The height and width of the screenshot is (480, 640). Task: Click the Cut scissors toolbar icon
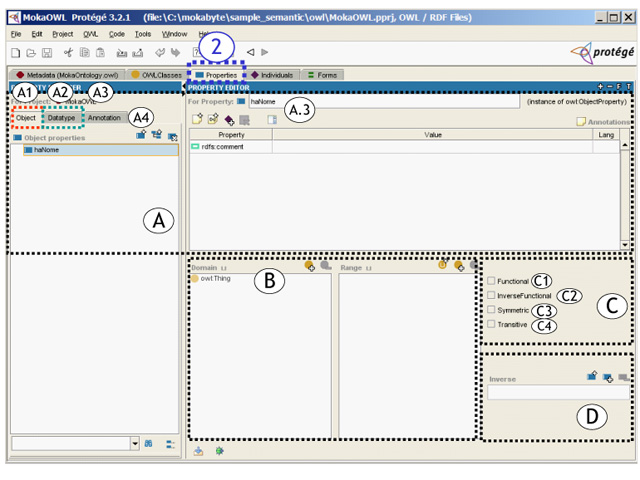[x=68, y=52]
